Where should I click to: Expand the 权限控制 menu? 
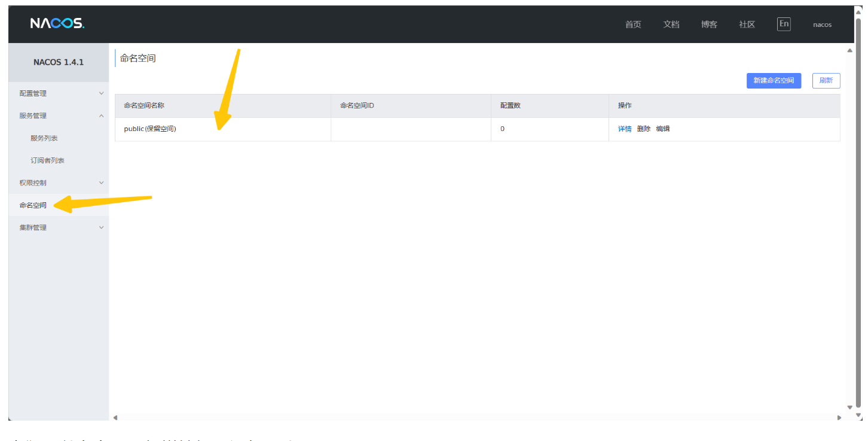(59, 183)
